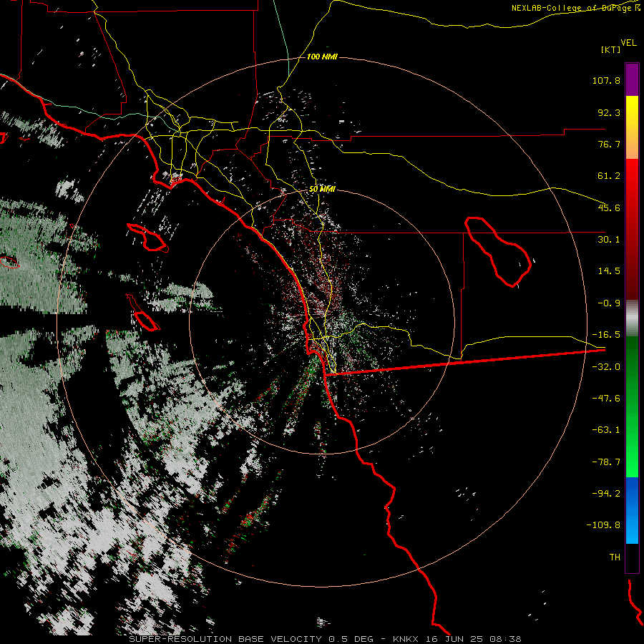Click the Santa Catalina Island outline

(148, 238)
